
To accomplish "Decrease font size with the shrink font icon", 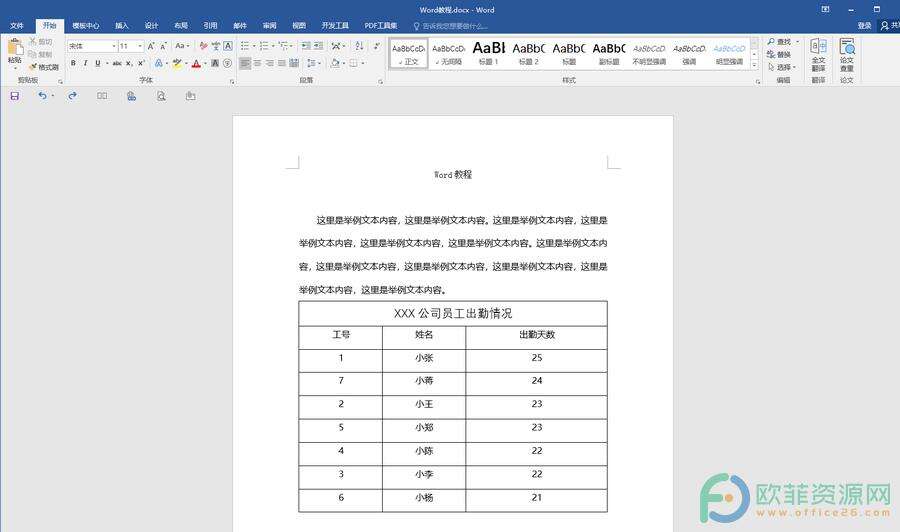I will point(163,46).
